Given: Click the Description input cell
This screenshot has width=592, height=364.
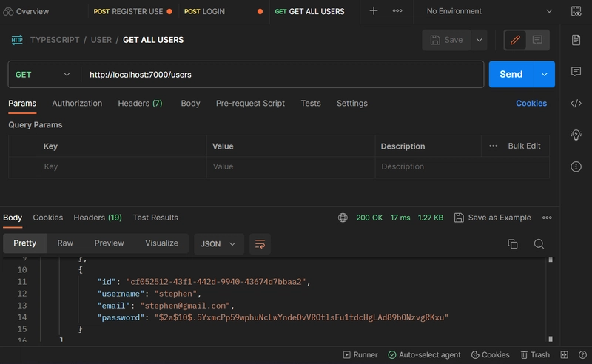Looking at the screenshot, I should 462,167.
